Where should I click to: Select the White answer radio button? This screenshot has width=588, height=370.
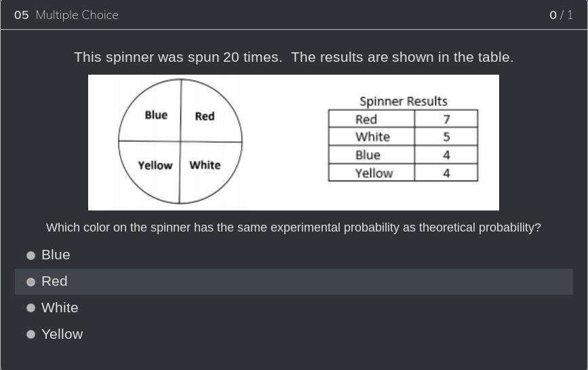[31, 308]
